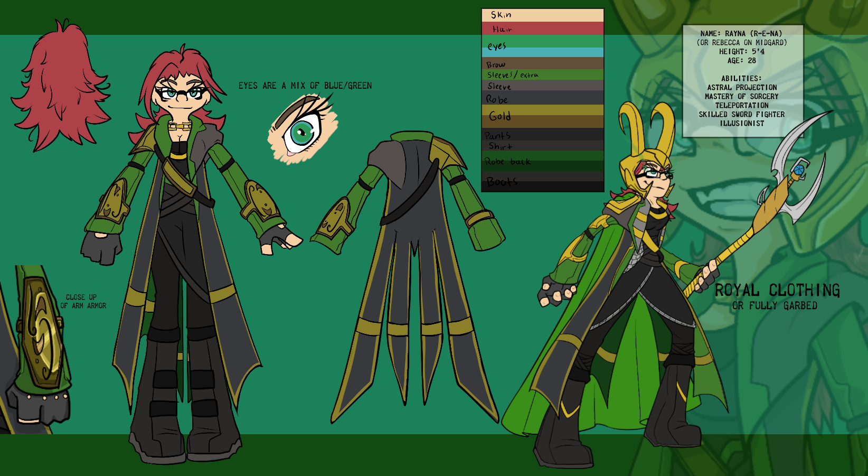Pick the Robe color swatch
The height and width of the screenshot is (476, 868).
[x=543, y=98]
